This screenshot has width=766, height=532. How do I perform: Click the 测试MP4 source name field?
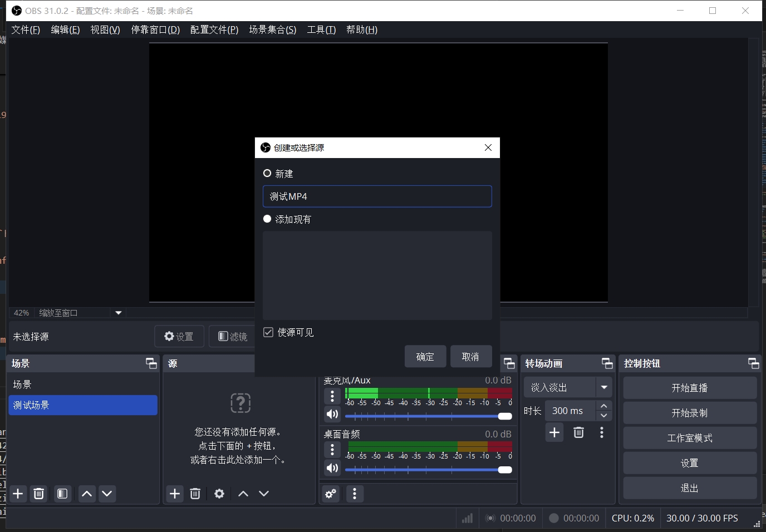[377, 196]
